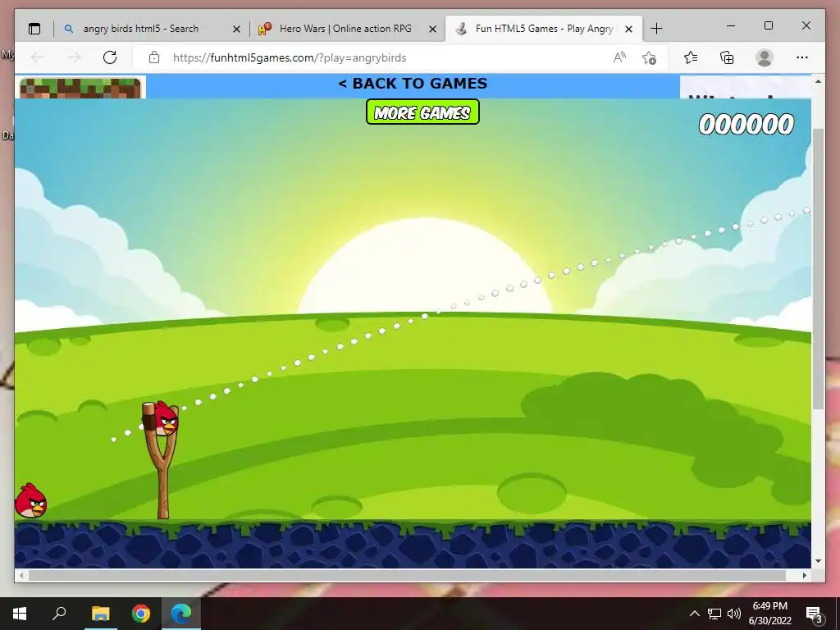Screen dimensions: 840x630
Task: Open the browser profile menu
Action: tap(765, 57)
